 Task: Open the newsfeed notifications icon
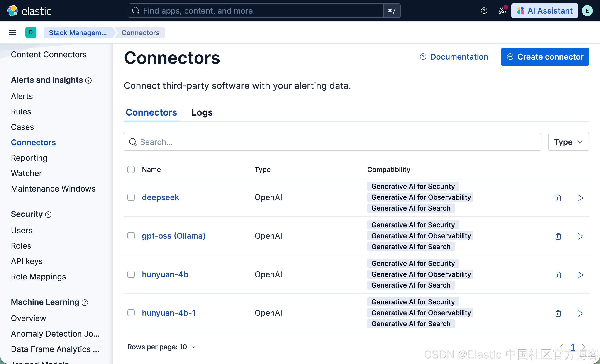coord(502,11)
